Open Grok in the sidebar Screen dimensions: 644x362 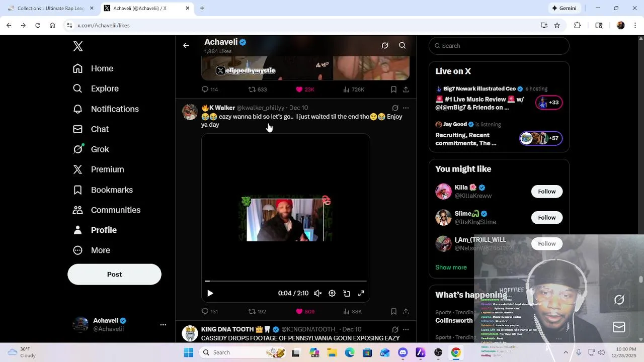click(91, 149)
